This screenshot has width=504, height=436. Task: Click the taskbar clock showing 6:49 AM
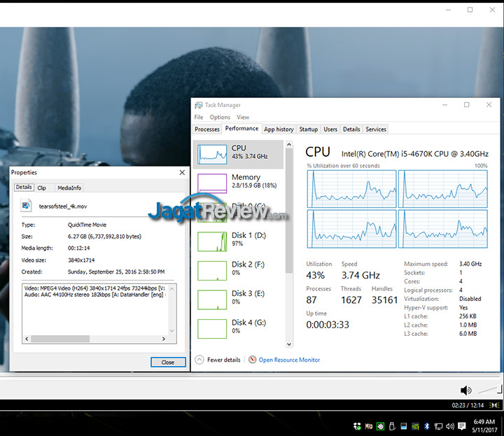tap(484, 426)
